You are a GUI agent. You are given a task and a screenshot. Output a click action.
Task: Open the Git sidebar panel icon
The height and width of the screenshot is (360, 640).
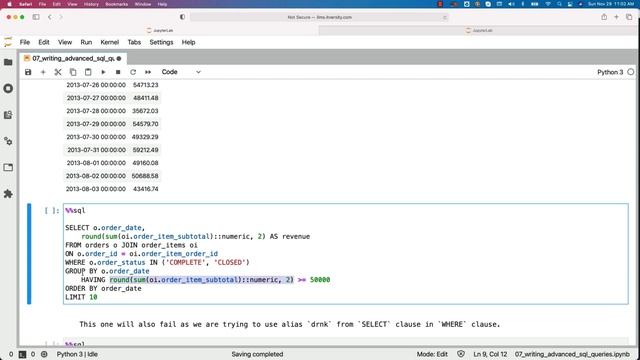tap(8, 115)
